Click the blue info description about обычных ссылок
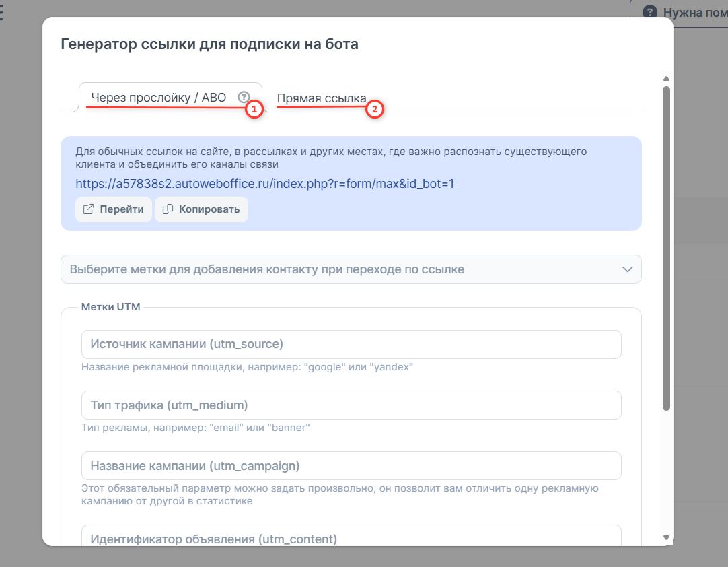 pos(331,158)
